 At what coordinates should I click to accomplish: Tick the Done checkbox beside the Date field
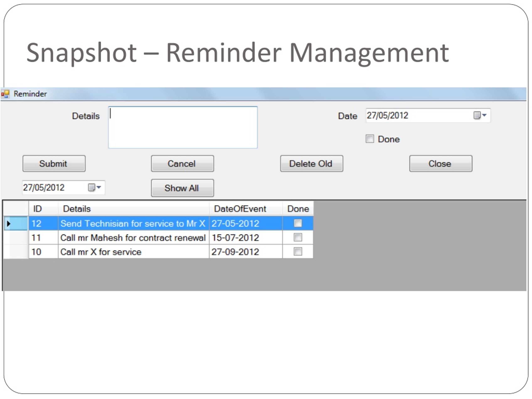[370, 139]
